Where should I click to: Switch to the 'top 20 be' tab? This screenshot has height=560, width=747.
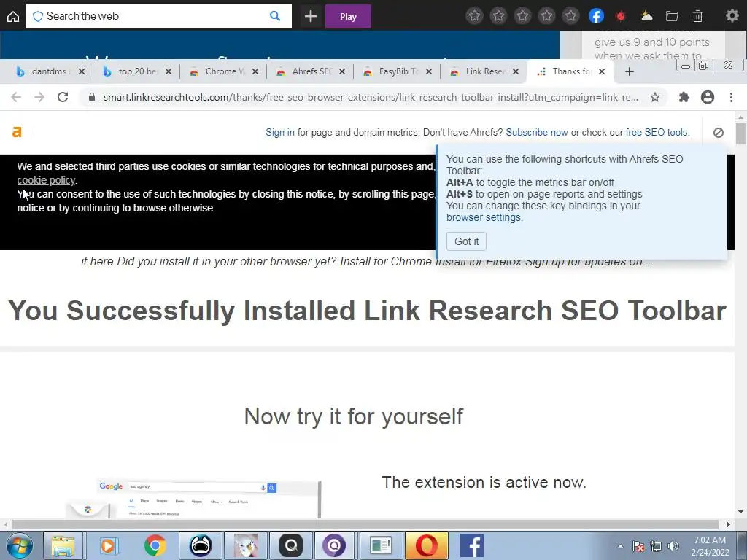(x=136, y=71)
